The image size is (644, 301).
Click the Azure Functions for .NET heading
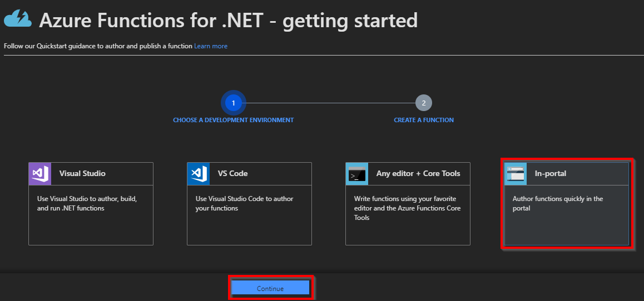coord(228,21)
